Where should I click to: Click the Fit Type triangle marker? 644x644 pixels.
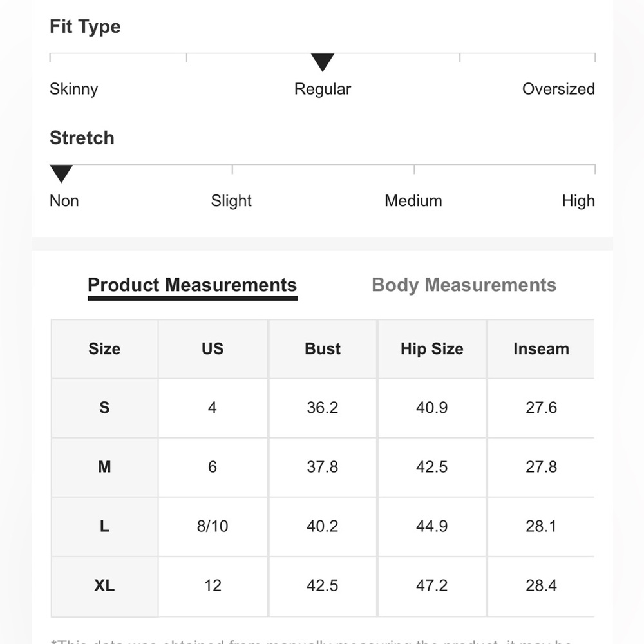pyautogui.click(x=323, y=62)
